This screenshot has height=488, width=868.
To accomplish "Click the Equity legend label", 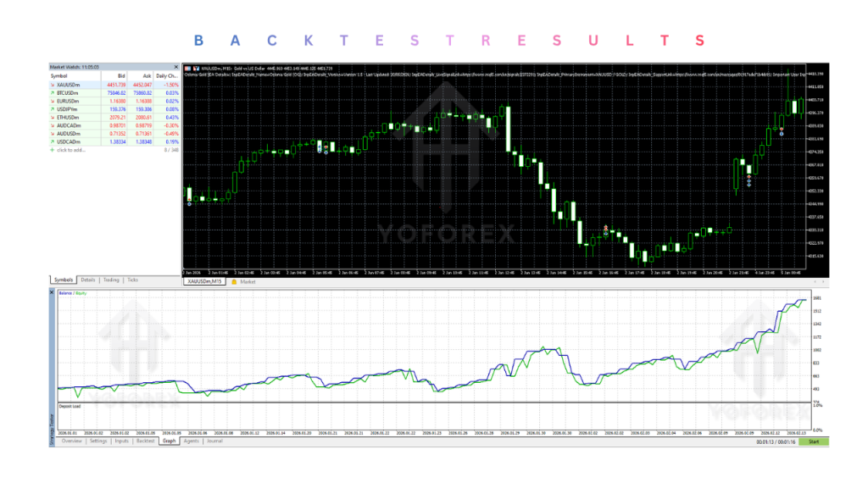I will [x=81, y=293].
